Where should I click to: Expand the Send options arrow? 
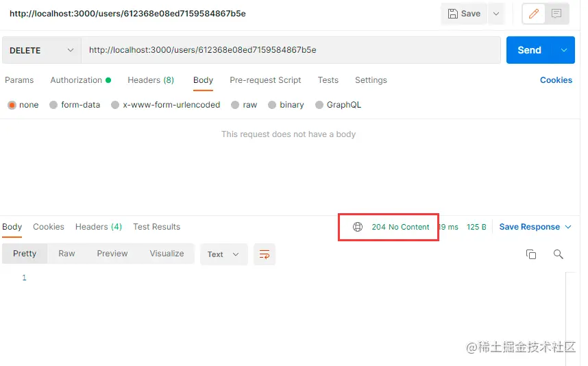[563, 50]
